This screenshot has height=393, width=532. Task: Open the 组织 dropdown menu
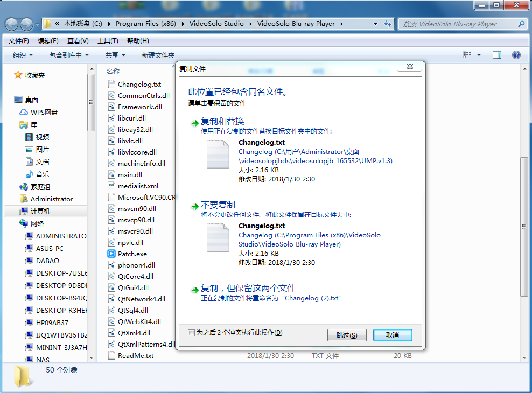[x=23, y=55]
